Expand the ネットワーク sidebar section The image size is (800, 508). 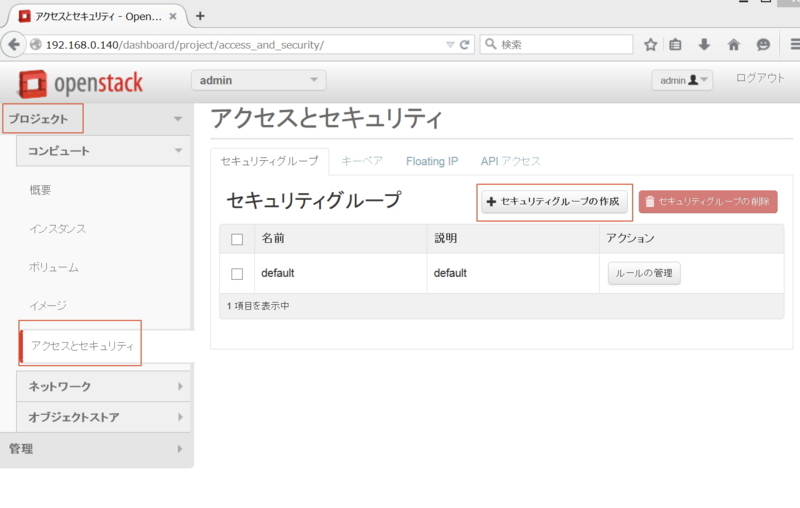point(104,387)
